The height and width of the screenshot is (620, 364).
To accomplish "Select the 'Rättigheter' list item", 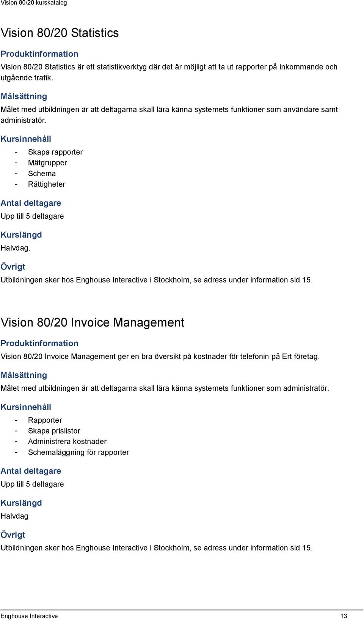I will 47,184.
